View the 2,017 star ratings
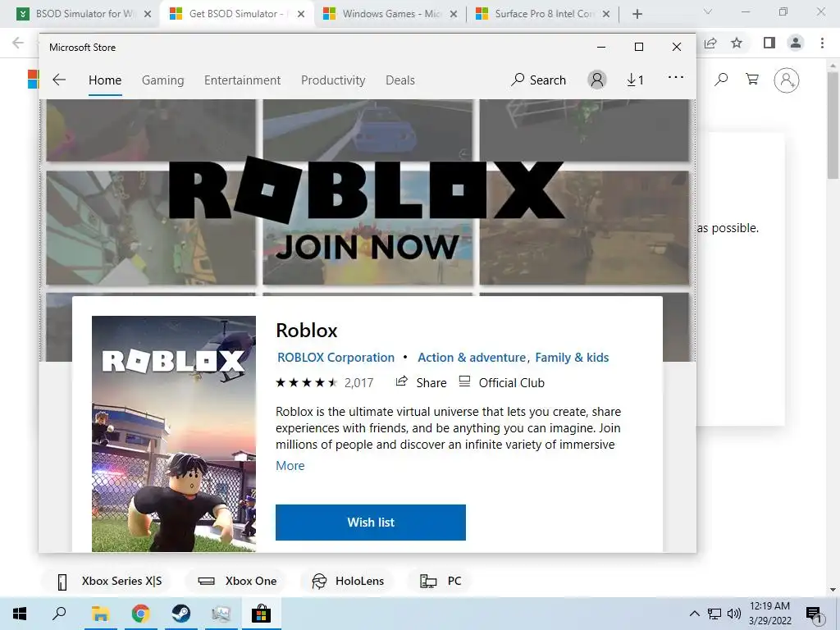Viewport: 840px width, 630px height. point(325,382)
